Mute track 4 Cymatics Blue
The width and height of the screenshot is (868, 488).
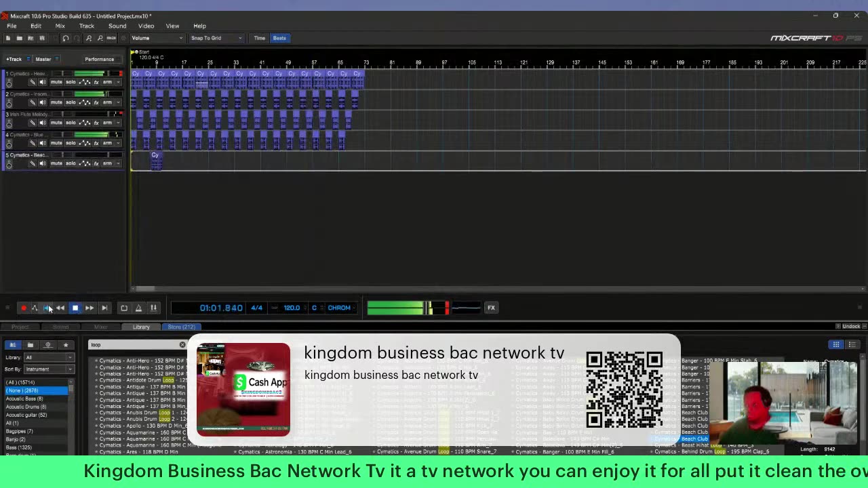pyautogui.click(x=56, y=143)
